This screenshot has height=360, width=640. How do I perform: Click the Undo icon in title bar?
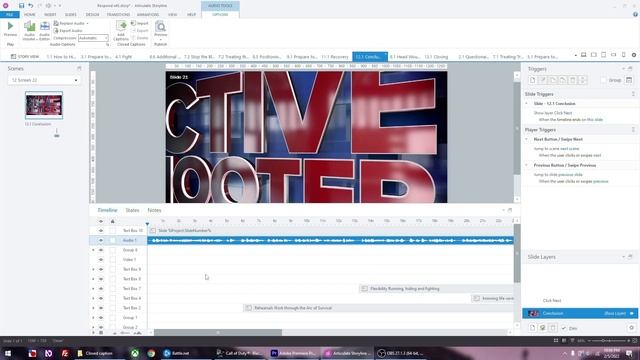[x=31, y=6]
